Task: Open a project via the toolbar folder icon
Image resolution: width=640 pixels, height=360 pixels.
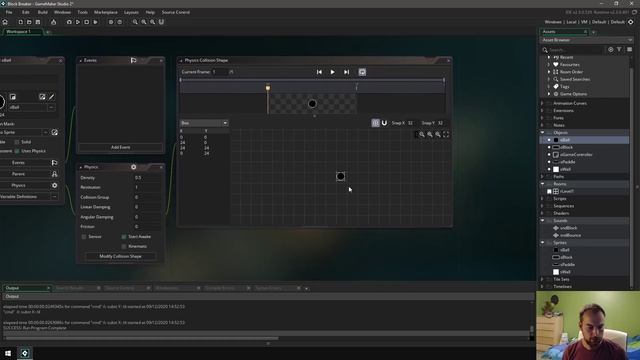Action: click(29, 22)
